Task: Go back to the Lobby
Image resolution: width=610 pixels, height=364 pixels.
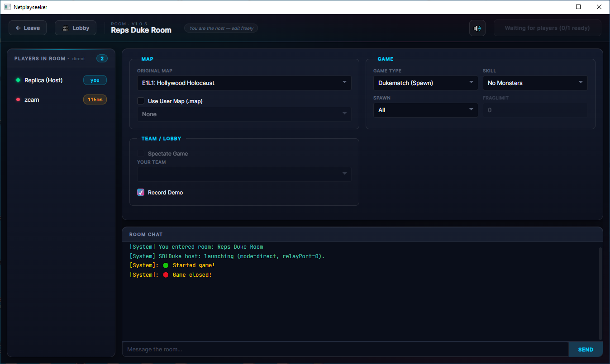Action: pos(76,28)
